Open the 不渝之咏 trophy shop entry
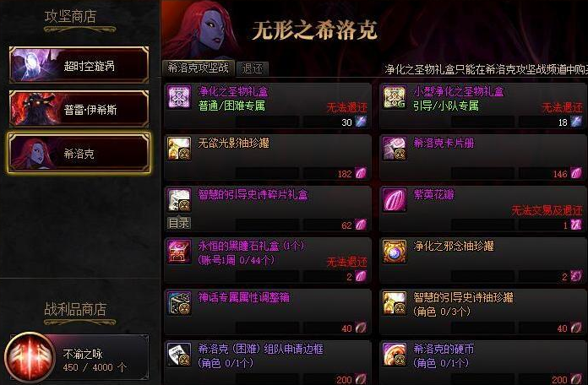The width and height of the screenshot is (588, 385). [x=77, y=358]
